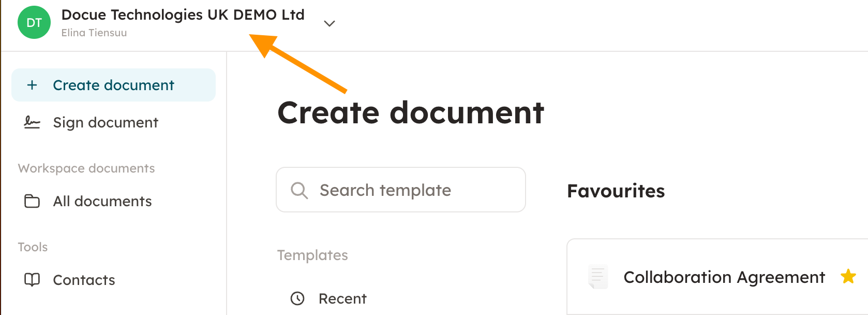
Task: Click the magnifier icon in Search template
Action: pyautogui.click(x=299, y=190)
